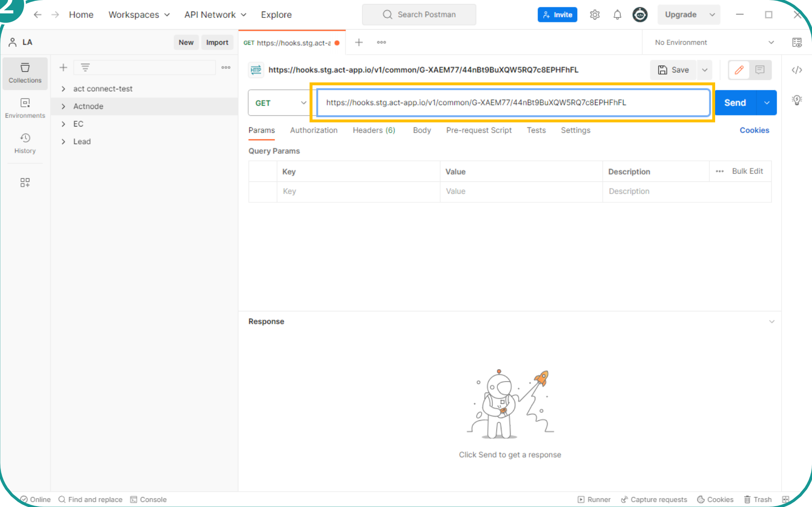Open notifications bell icon

coord(617,15)
